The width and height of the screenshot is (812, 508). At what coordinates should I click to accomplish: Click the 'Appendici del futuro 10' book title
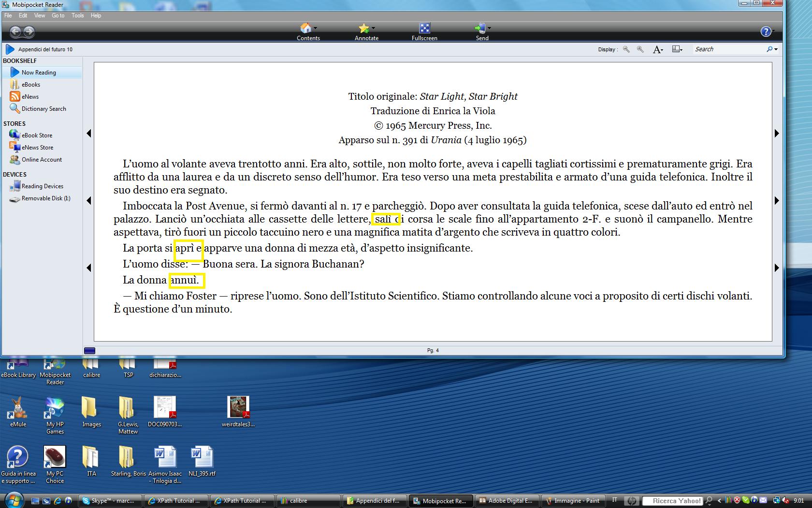45,49
